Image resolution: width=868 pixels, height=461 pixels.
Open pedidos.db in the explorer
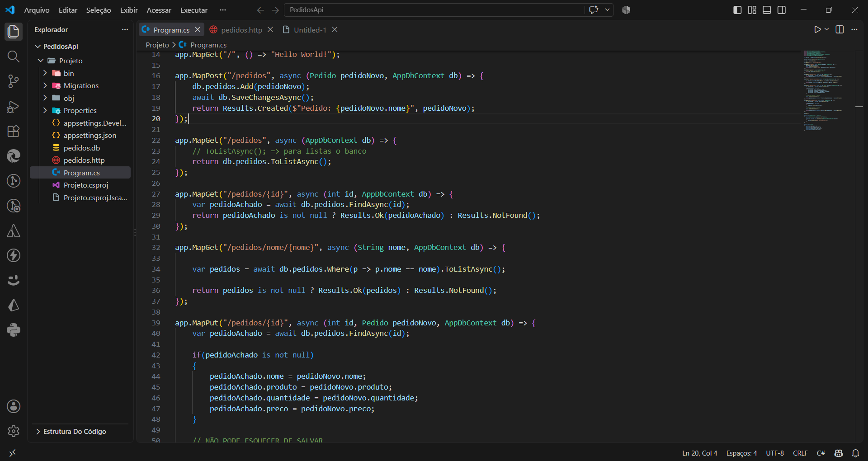click(x=81, y=148)
